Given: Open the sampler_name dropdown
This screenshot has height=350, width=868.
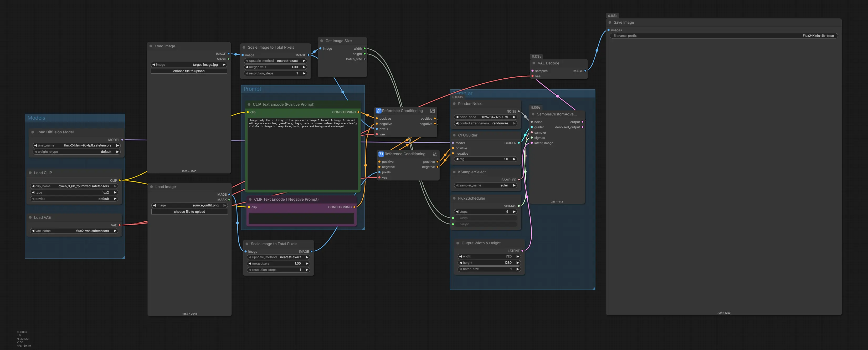Looking at the screenshot, I should 486,185.
